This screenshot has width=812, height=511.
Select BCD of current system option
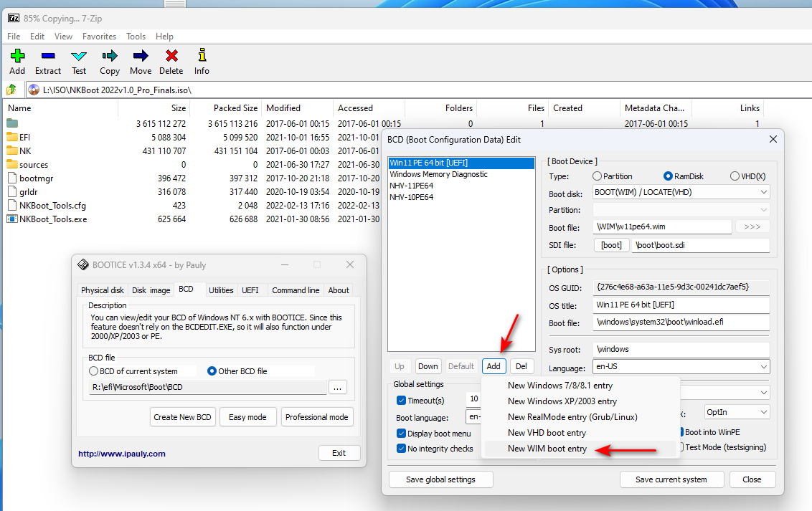point(94,371)
